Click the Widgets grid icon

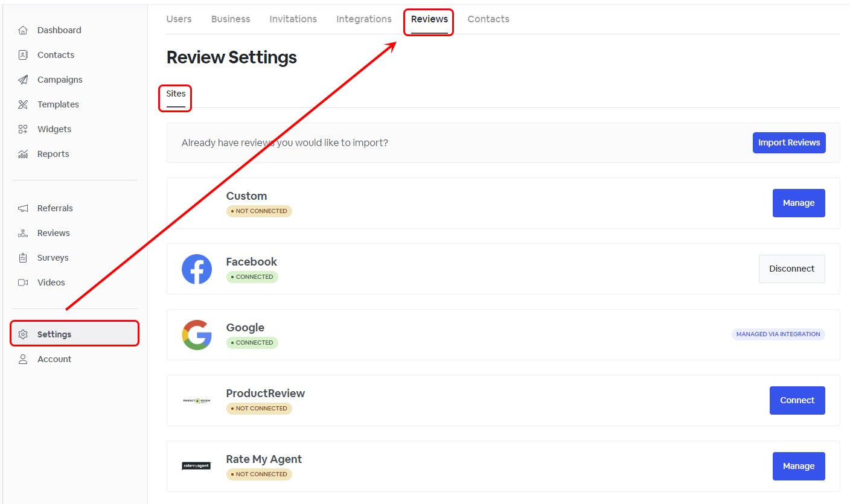click(23, 129)
